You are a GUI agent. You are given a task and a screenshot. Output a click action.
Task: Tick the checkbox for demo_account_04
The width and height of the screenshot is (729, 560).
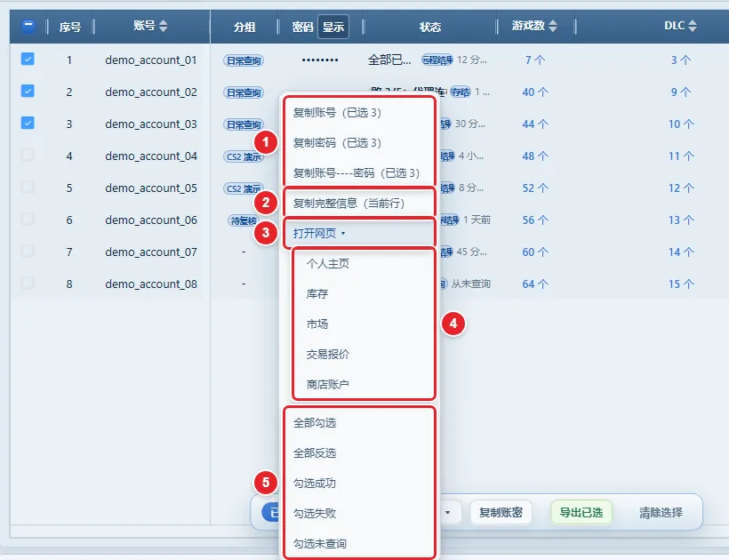(x=28, y=155)
